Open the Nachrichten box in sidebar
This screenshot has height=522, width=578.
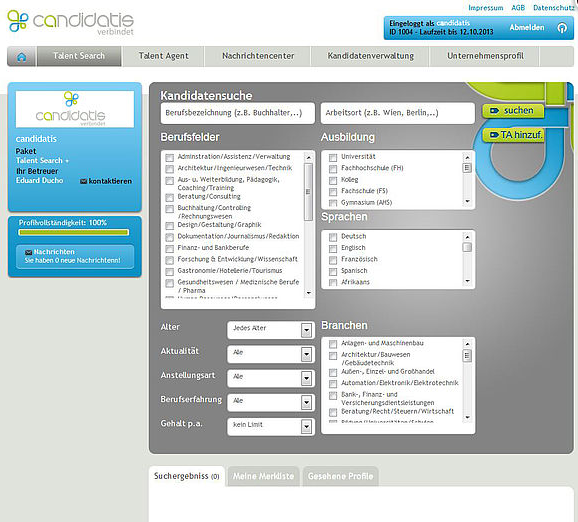[x=75, y=256]
